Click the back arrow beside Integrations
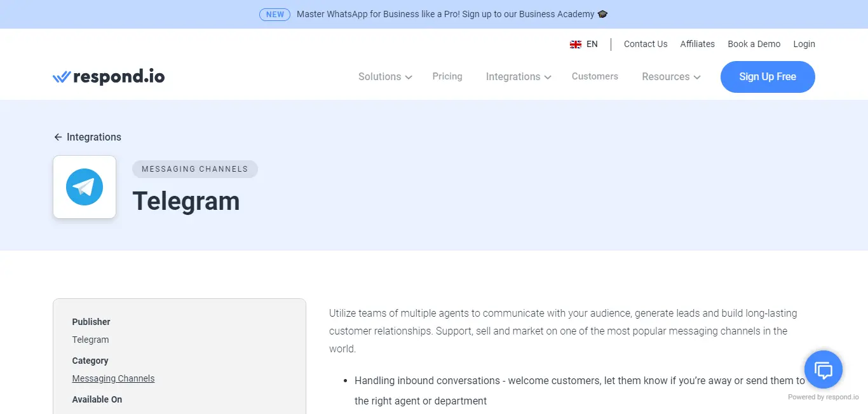868x414 pixels. [58, 137]
